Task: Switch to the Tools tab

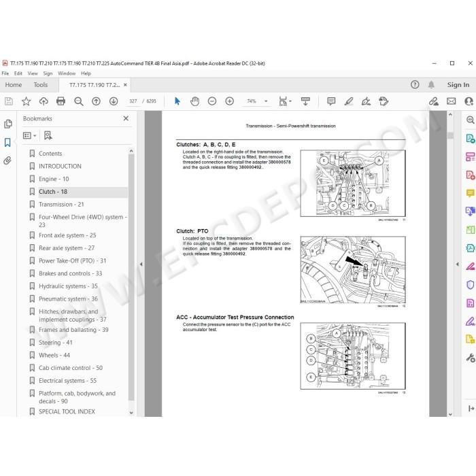Action: click(41, 85)
